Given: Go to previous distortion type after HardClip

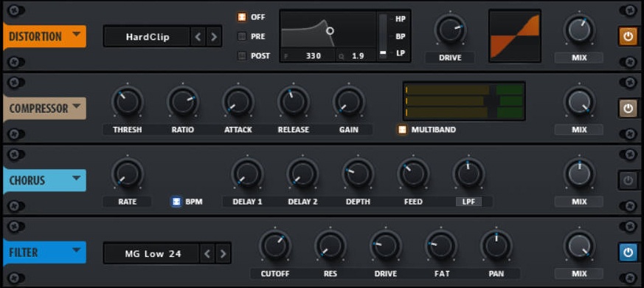Looking at the screenshot, I should point(198,37).
